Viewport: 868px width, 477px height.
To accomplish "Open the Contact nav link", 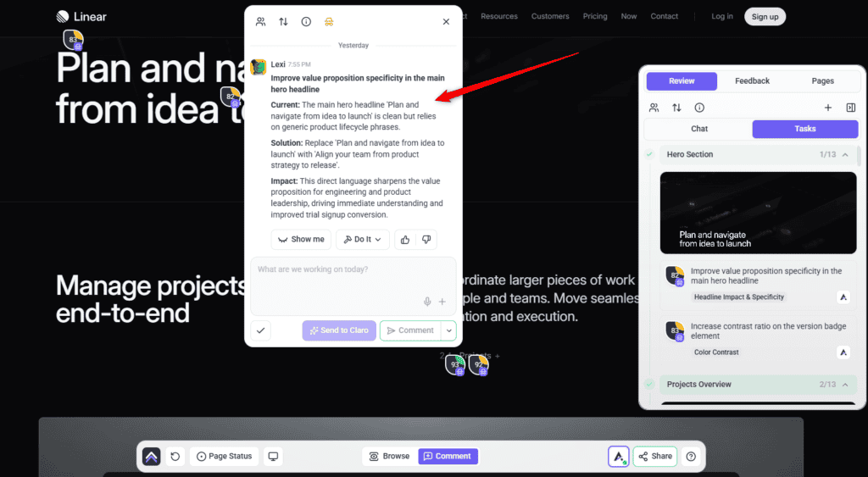I will pos(665,17).
